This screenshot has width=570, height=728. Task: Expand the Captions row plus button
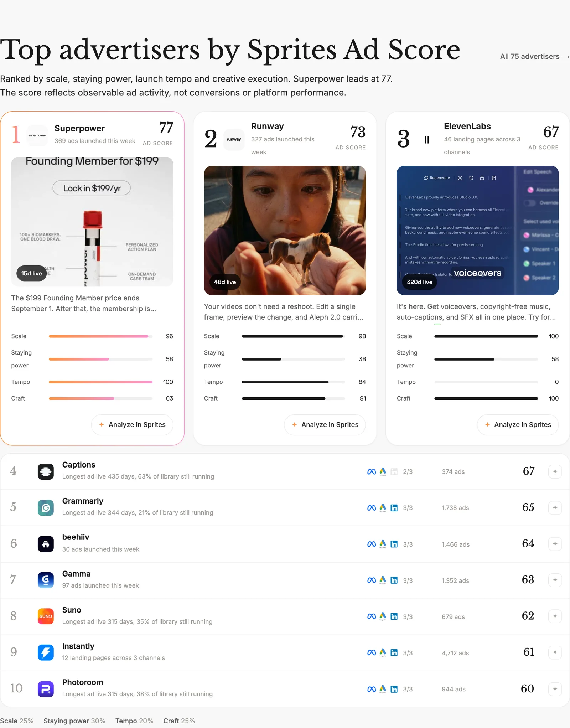pos(555,471)
